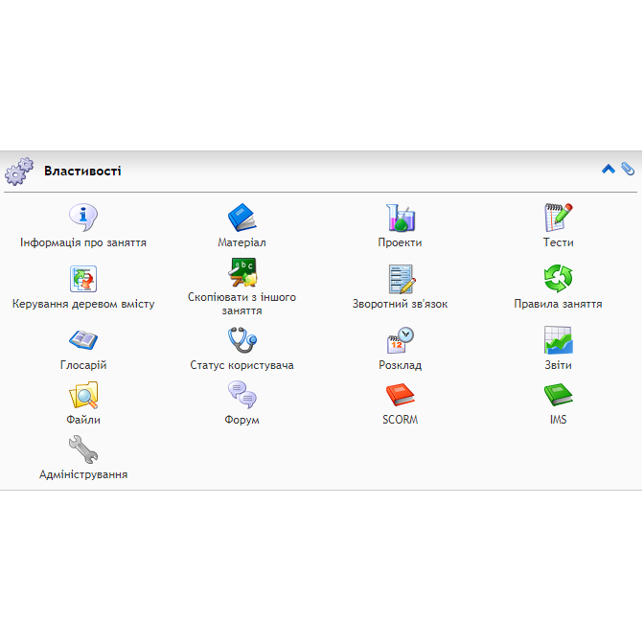
Task: Click the Форум chat bubbles icon
Action: pos(242,395)
